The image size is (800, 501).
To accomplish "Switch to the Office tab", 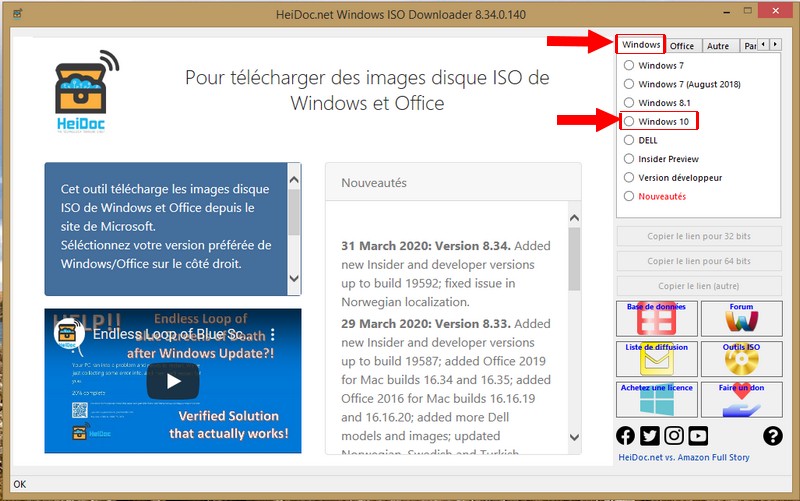I will point(682,46).
